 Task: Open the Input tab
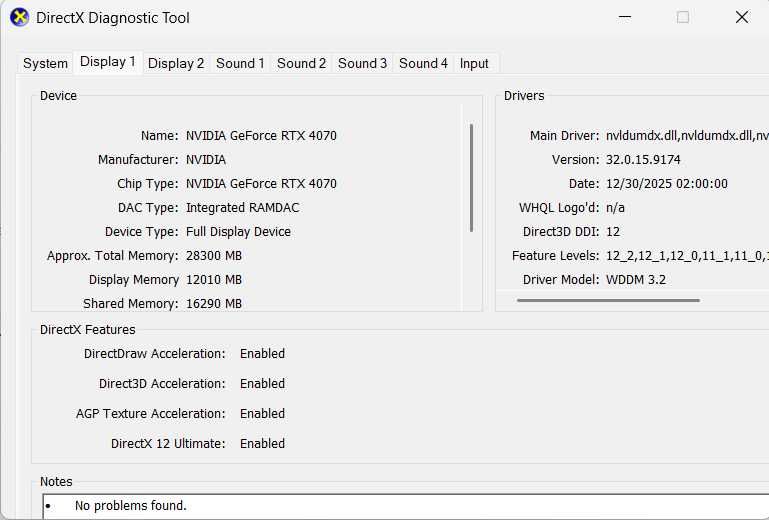pyautogui.click(x=474, y=64)
